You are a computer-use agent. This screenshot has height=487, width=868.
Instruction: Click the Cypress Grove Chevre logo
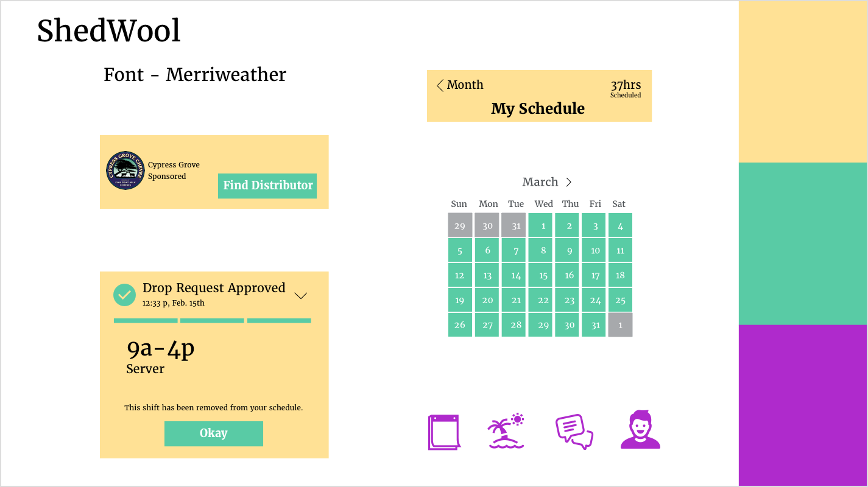click(125, 170)
